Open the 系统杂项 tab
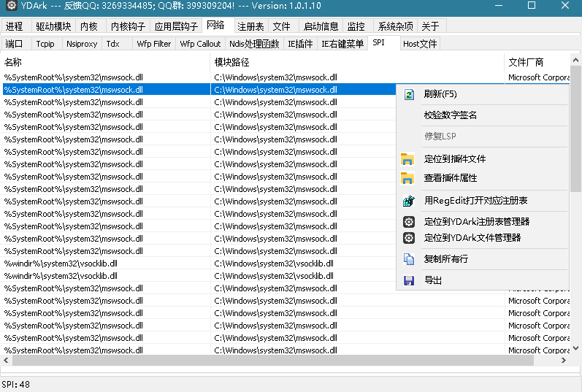582x392 pixels. coord(395,26)
